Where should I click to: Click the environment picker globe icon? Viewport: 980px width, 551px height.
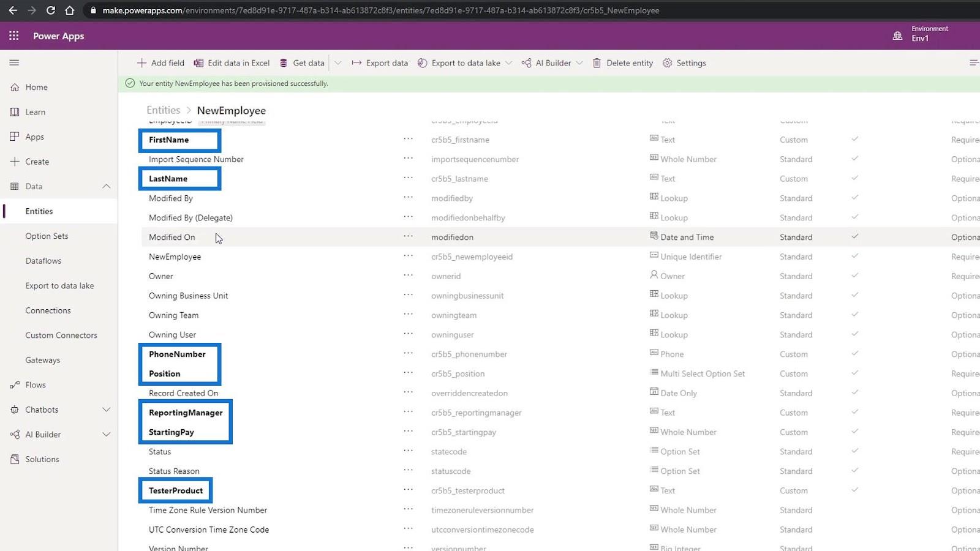(897, 36)
